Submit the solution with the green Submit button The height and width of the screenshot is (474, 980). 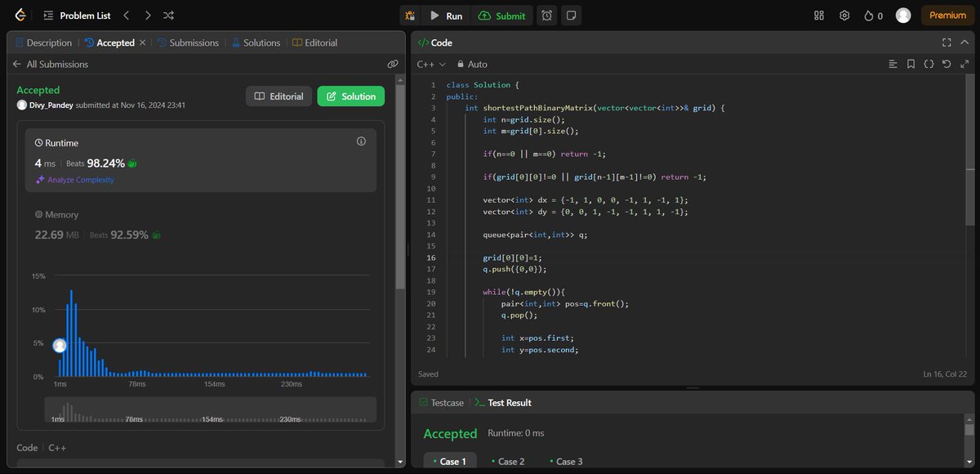[501, 15]
